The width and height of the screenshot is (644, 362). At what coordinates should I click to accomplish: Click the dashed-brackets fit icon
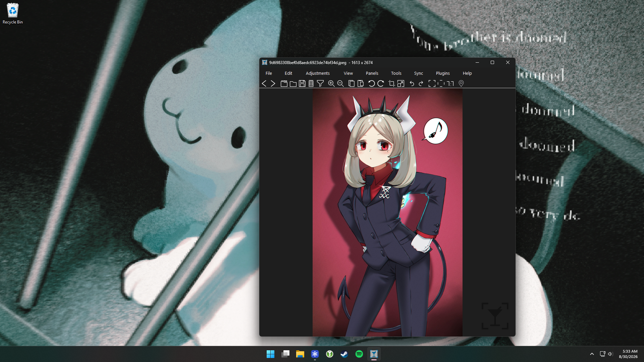tap(441, 83)
